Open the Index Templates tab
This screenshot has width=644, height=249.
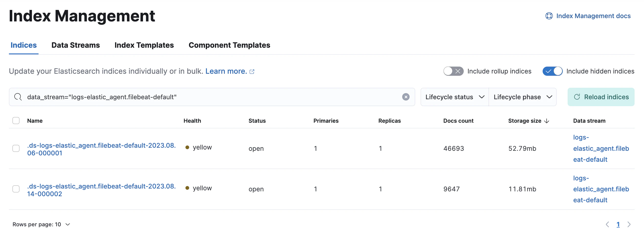tap(144, 45)
